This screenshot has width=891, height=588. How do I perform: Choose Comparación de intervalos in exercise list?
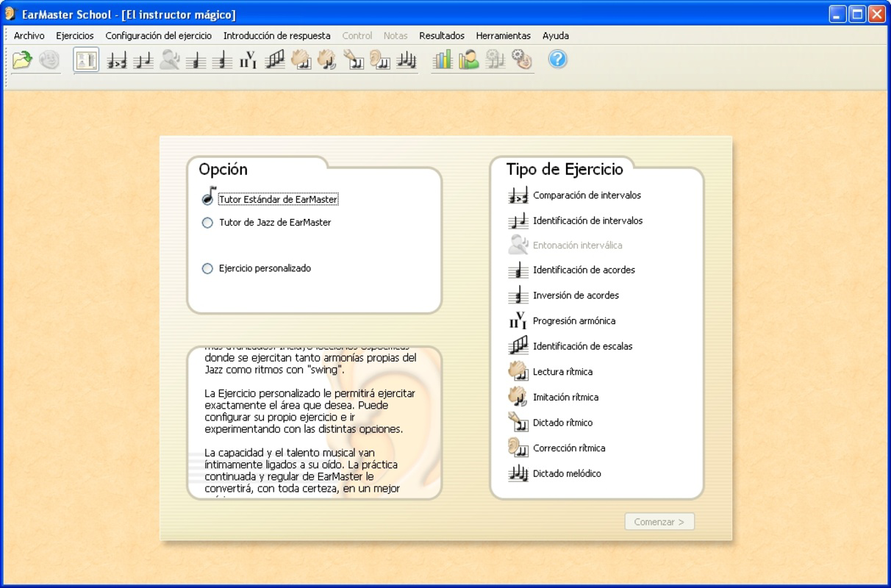[x=575, y=196]
